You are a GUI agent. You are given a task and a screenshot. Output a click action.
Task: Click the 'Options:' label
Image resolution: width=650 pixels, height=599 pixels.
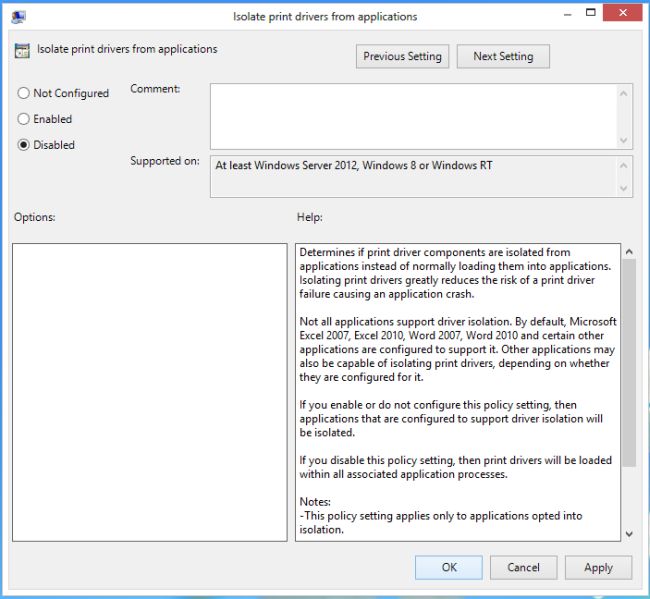34,217
